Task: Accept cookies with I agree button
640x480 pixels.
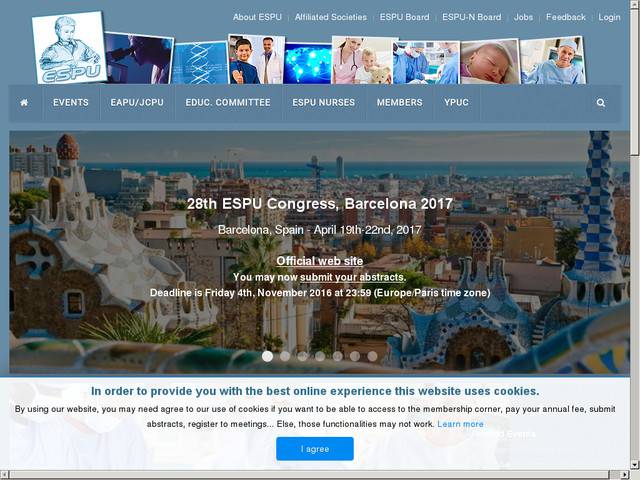Action: click(x=315, y=449)
